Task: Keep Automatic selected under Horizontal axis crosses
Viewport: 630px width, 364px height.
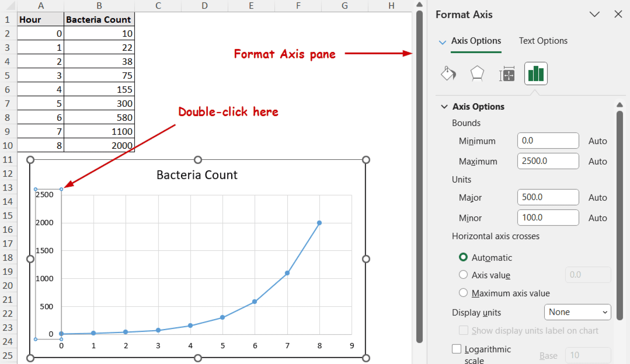Action: (x=463, y=257)
